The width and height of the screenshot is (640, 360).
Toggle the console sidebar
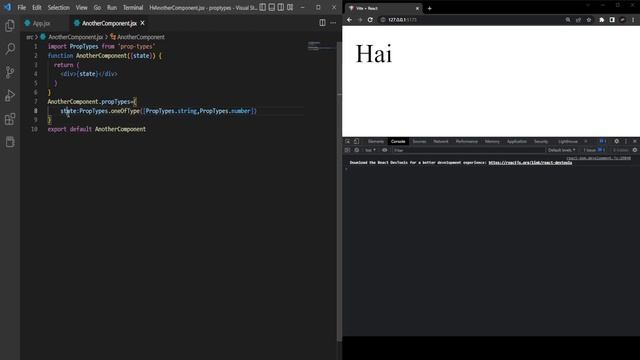348,150
